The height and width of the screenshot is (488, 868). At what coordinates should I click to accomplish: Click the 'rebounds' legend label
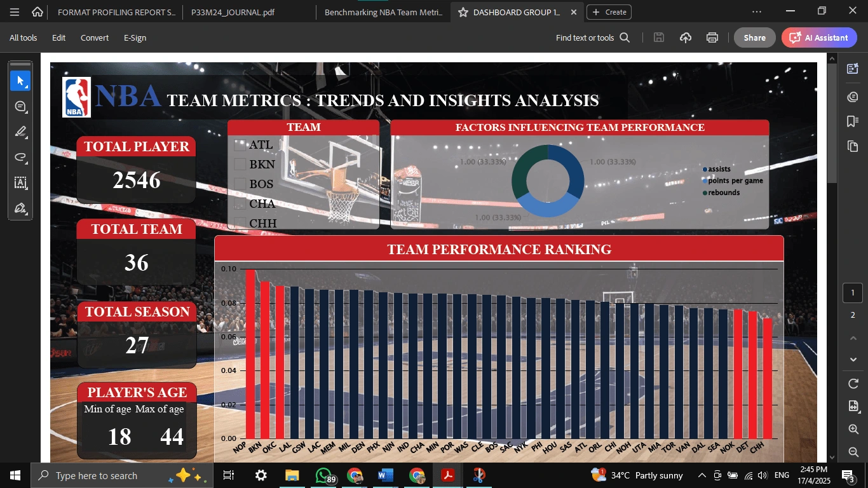point(724,193)
